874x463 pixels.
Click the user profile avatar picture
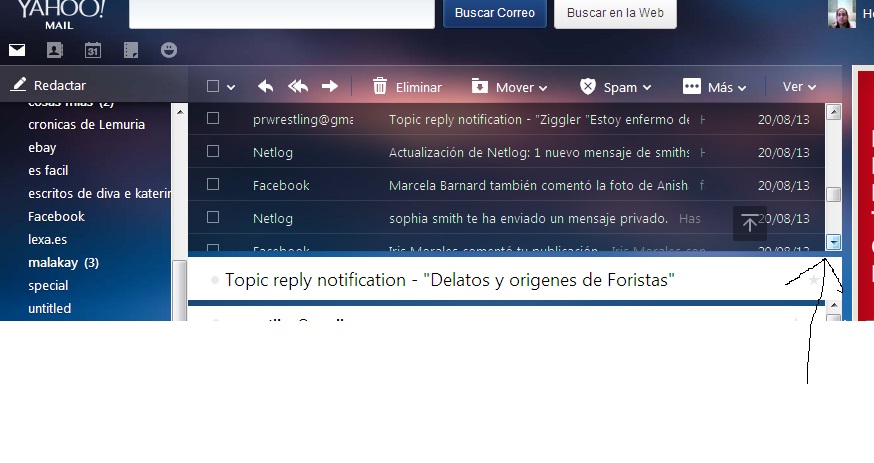[842, 13]
